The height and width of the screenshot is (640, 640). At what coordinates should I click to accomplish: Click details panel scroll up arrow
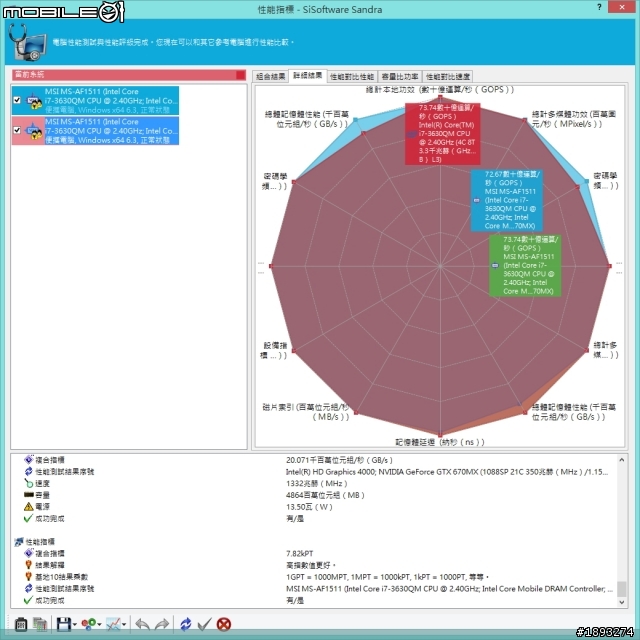(621, 460)
